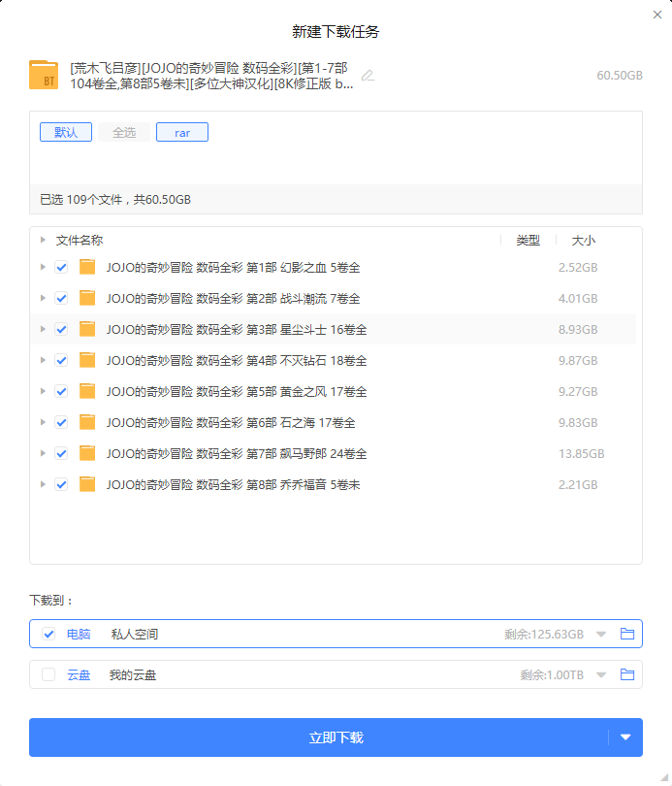Click the 9.87GB size value
The image size is (672, 786).
pyautogui.click(x=578, y=361)
